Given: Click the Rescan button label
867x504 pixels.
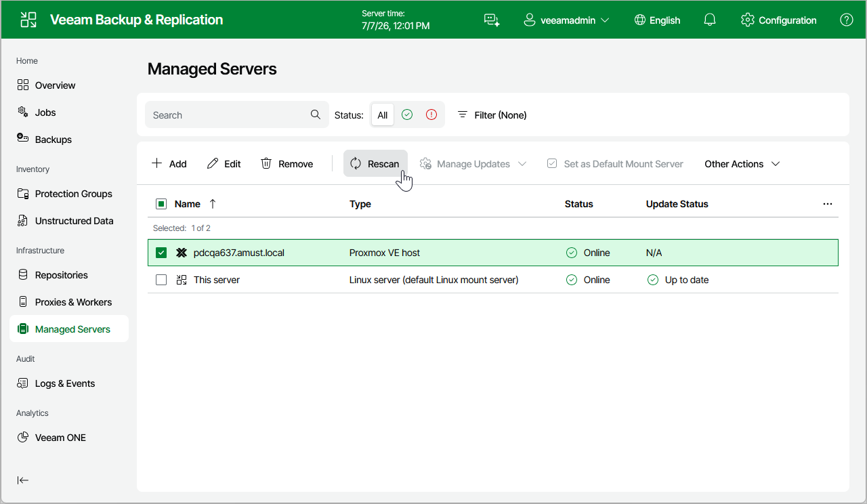Looking at the screenshot, I should [383, 164].
